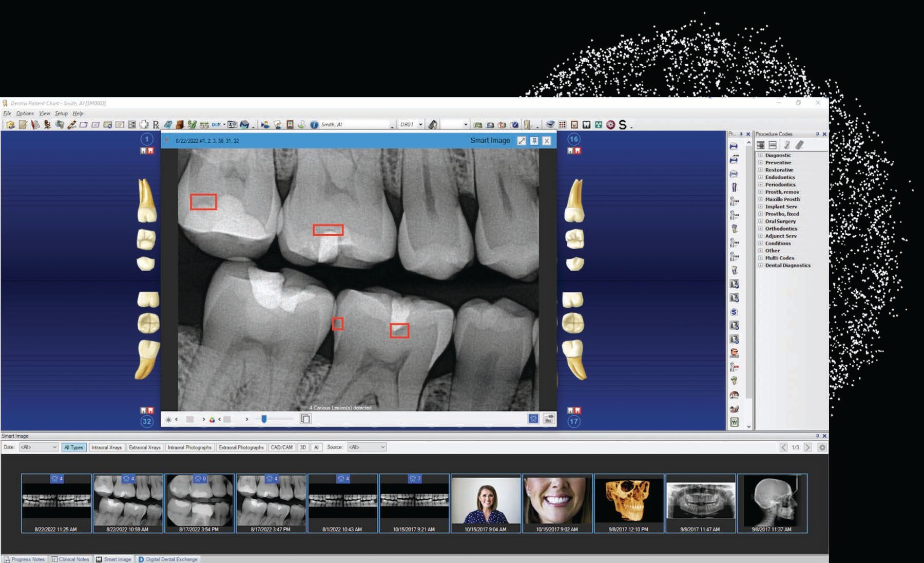Click the blue S icon in procedure buttons strip
Screen dimensions: 924x563
(x=734, y=312)
